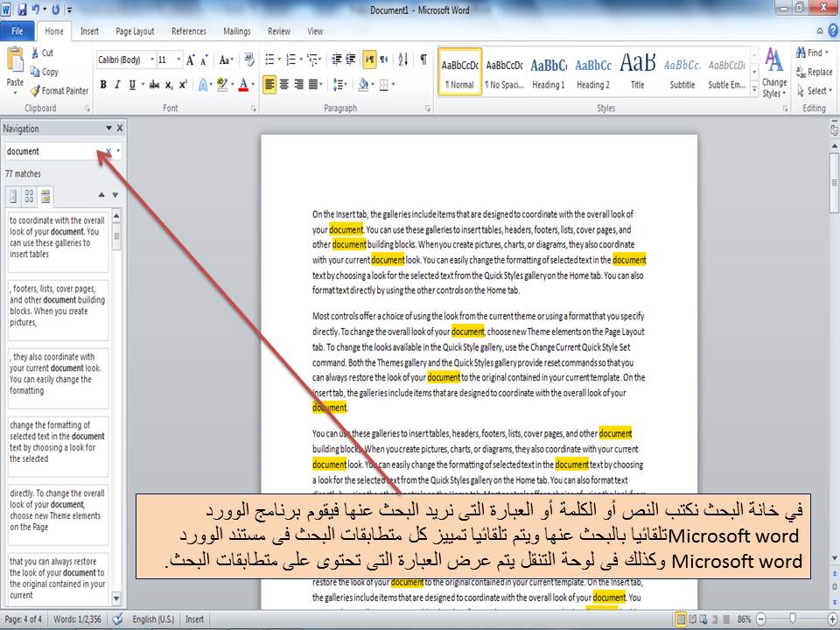Switch to the Page Layout tab
The width and height of the screenshot is (840, 630).
(135, 31)
